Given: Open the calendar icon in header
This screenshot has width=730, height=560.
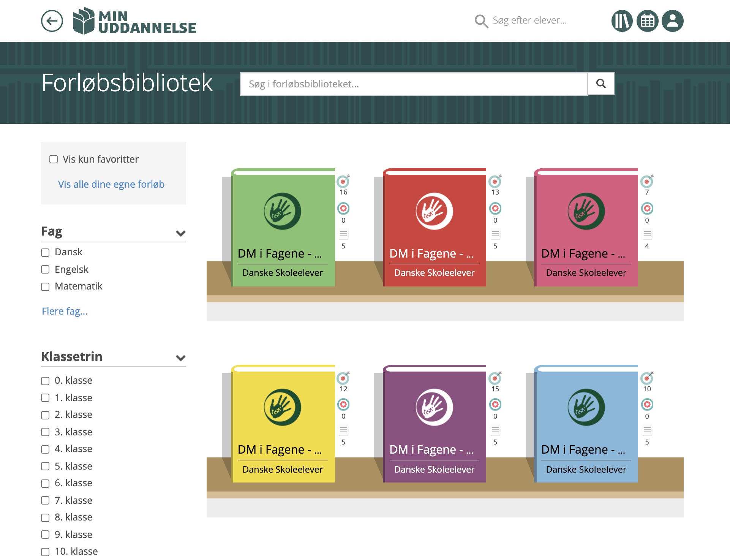Looking at the screenshot, I should point(647,21).
